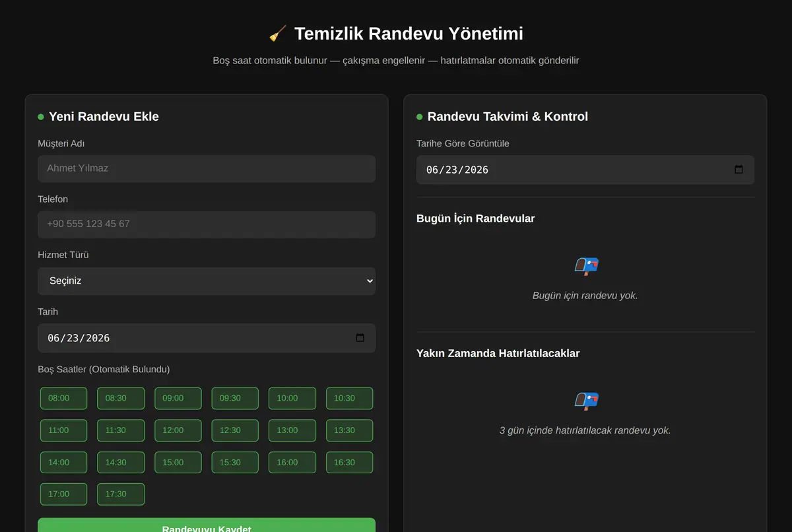Select the 09:00 time slot
792x532 pixels.
[x=178, y=398]
